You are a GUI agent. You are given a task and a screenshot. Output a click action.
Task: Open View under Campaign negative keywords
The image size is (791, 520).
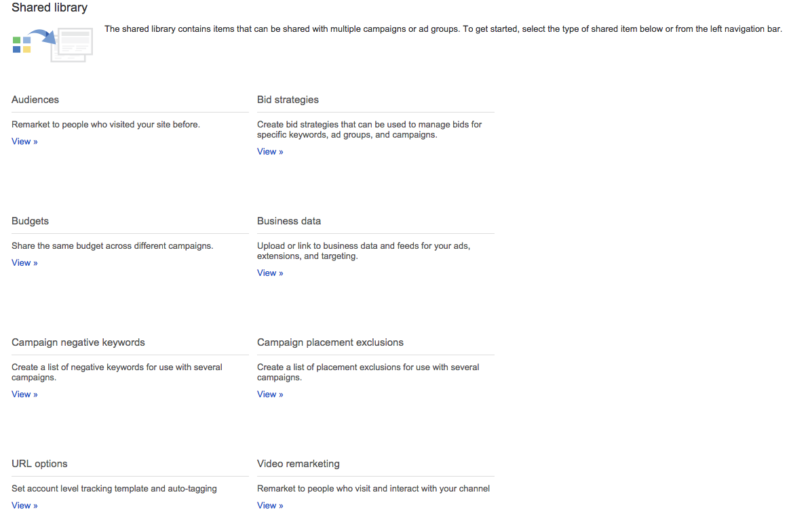pyautogui.click(x=24, y=394)
